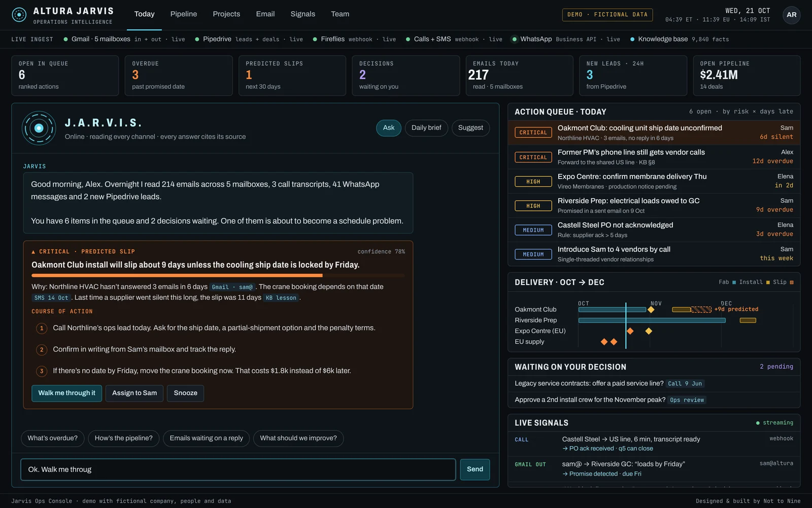Viewport: 812px width, 508px height.
Task: Click the step 1 numbered circle icon
Action: coord(42,328)
